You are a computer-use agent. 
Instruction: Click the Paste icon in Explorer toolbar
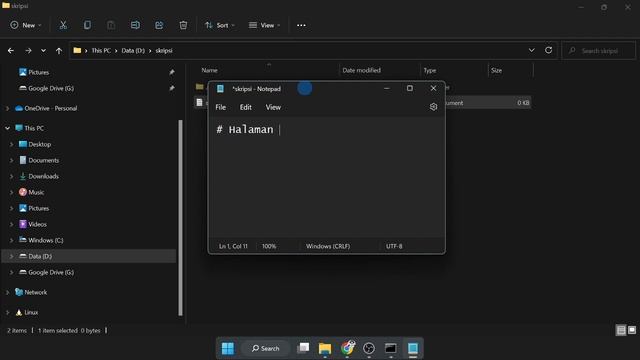[111, 25]
